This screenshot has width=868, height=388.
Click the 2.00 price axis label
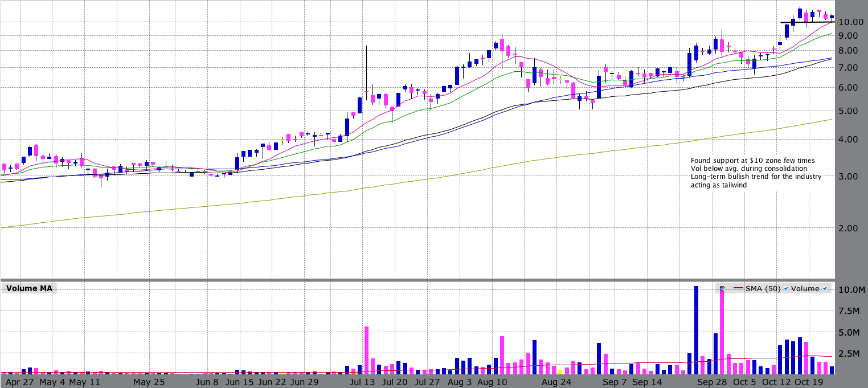(x=849, y=228)
